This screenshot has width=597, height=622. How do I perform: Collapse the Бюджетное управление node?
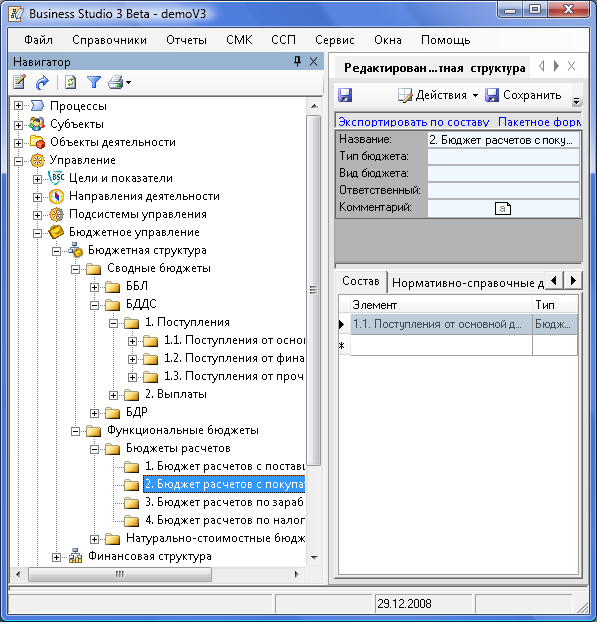37,233
